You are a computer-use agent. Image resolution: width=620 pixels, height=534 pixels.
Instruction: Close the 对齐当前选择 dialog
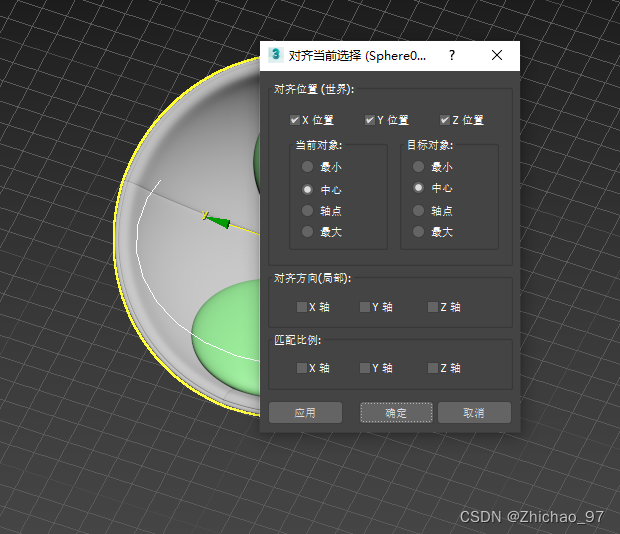click(x=497, y=55)
